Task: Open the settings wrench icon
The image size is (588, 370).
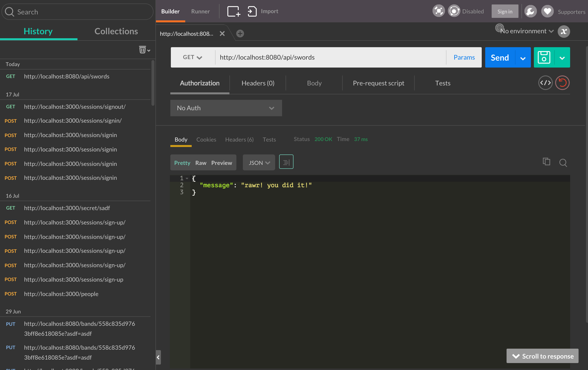Action: [530, 11]
